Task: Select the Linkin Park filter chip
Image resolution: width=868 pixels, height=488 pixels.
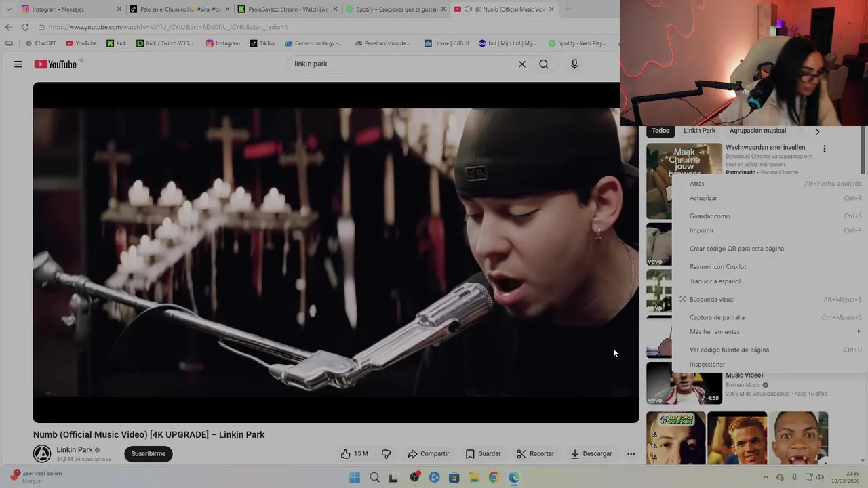Action: click(699, 131)
